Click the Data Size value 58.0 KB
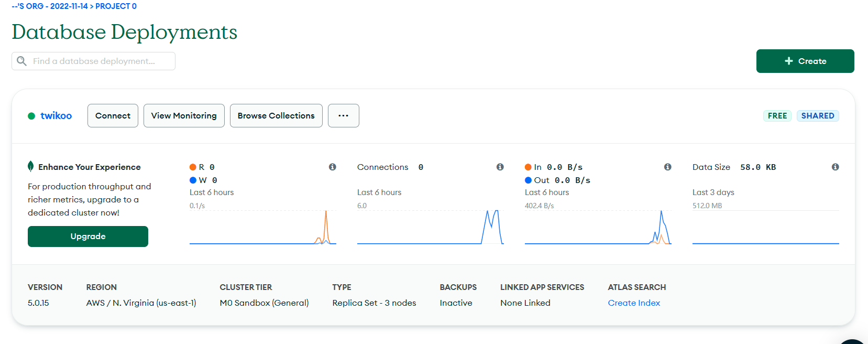 (758, 167)
